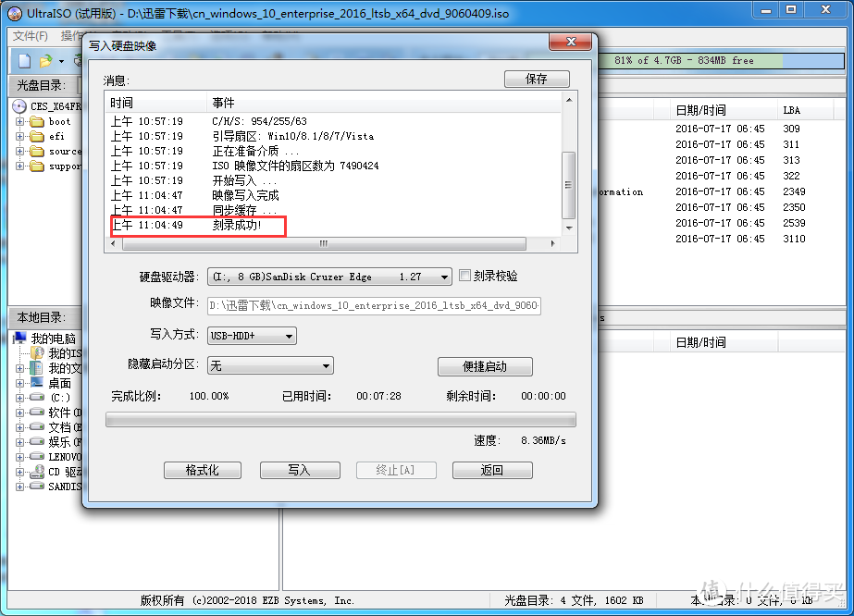Click the 写入 write button

(300, 470)
